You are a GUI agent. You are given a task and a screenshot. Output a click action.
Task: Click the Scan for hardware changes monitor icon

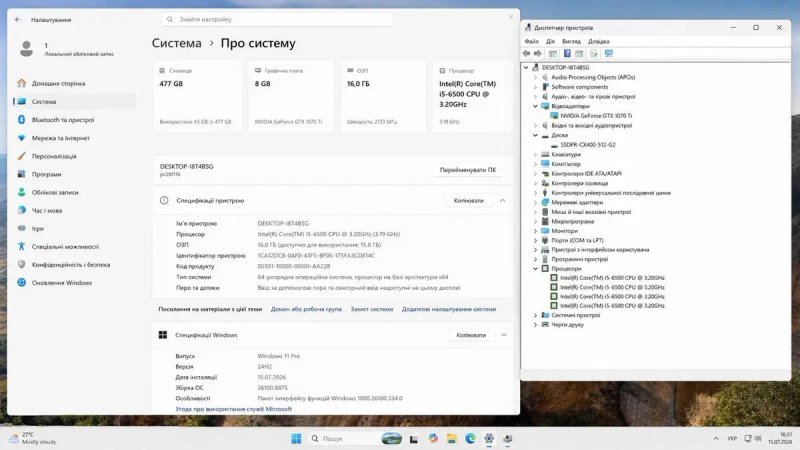pyautogui.click(x=609, y=54)
